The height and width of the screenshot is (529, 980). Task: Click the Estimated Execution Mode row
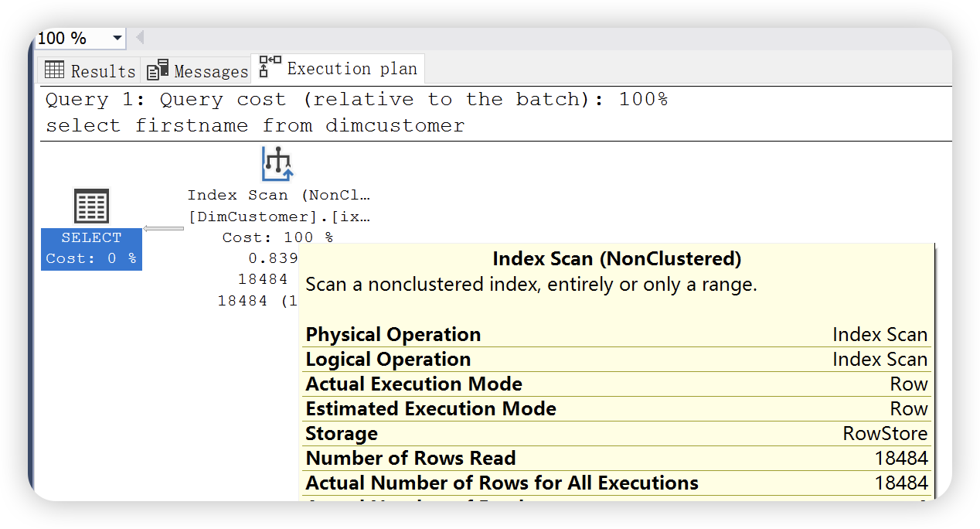617,409
